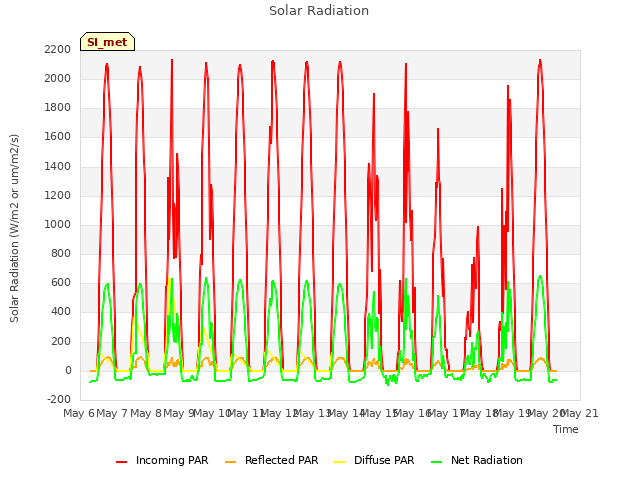Click the 2000 y-axis tick label
Screen dimensions: 640x480
[x=58, y=78]
